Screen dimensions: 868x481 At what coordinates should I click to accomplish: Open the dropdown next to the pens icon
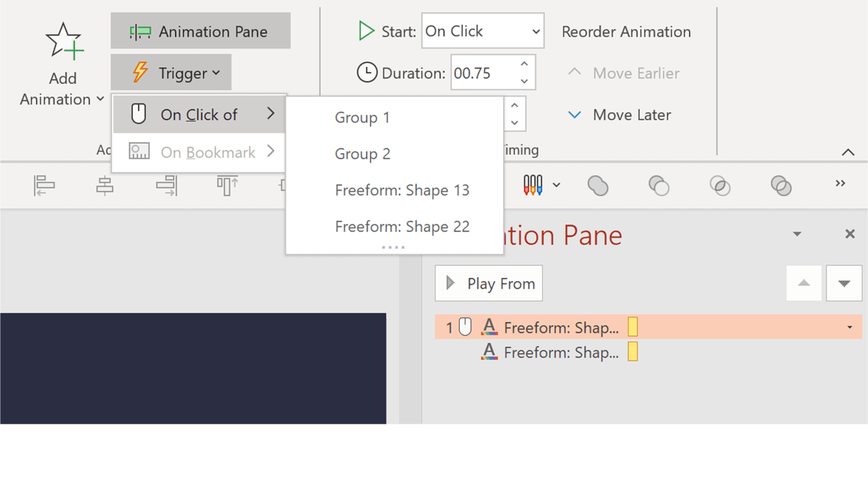coord(556,185)
